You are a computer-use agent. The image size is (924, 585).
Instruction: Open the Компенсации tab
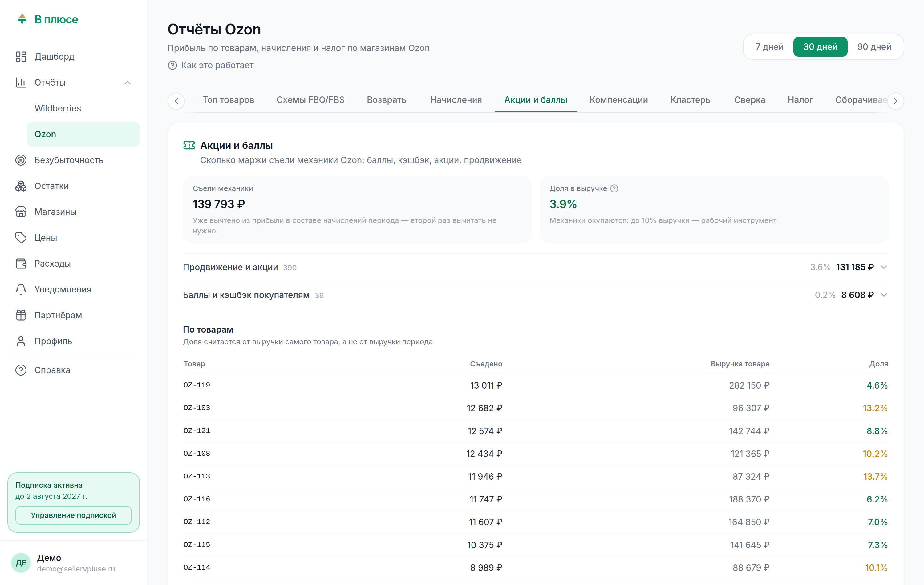click(618, 100)
